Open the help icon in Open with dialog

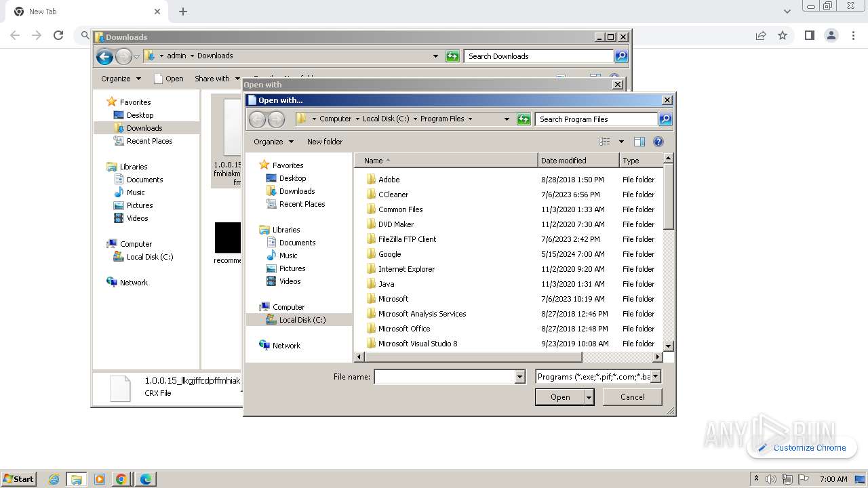(x=658, y=142)
